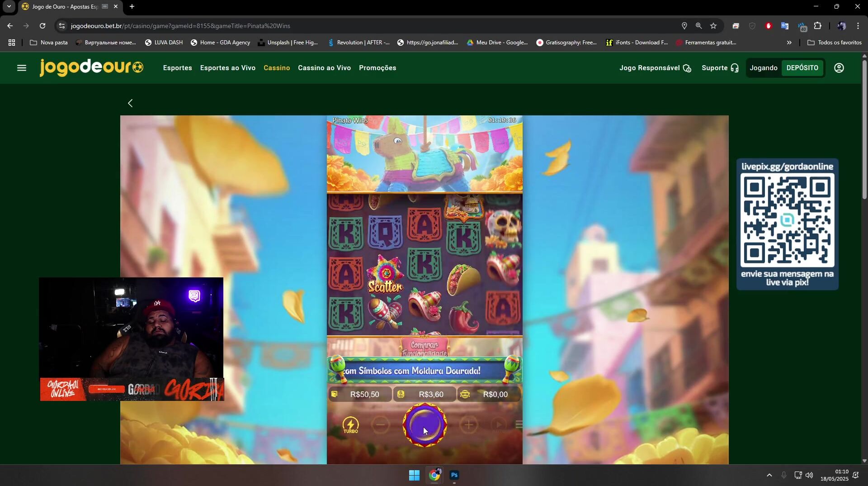Screen dimensions: 868x486
Task: Open Cassino ao Vivo
Action: (324, 68)
